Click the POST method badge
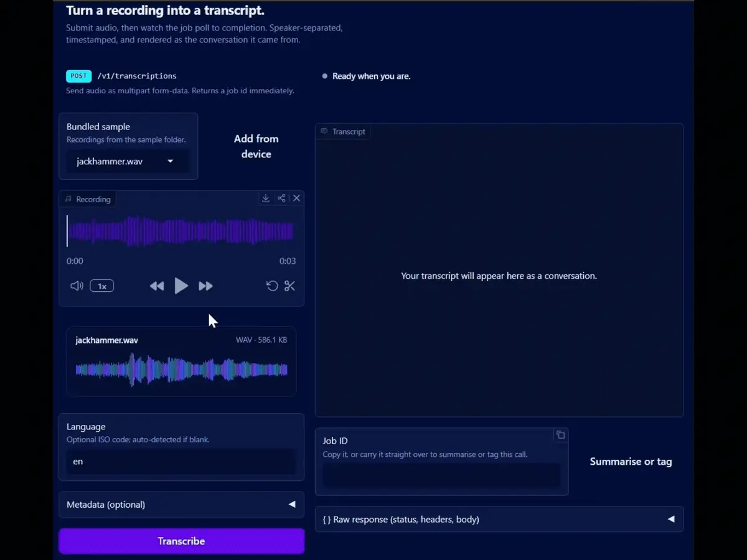This screenshot has width=747, height=560. [79, 76]
